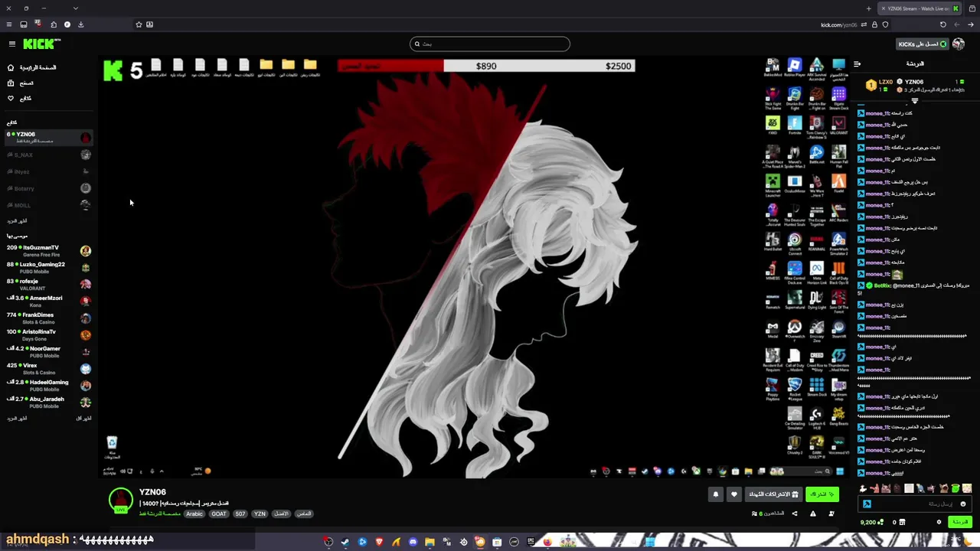980x551 pixels.
Task: Click the chat message input field
Action: point(915,504)
